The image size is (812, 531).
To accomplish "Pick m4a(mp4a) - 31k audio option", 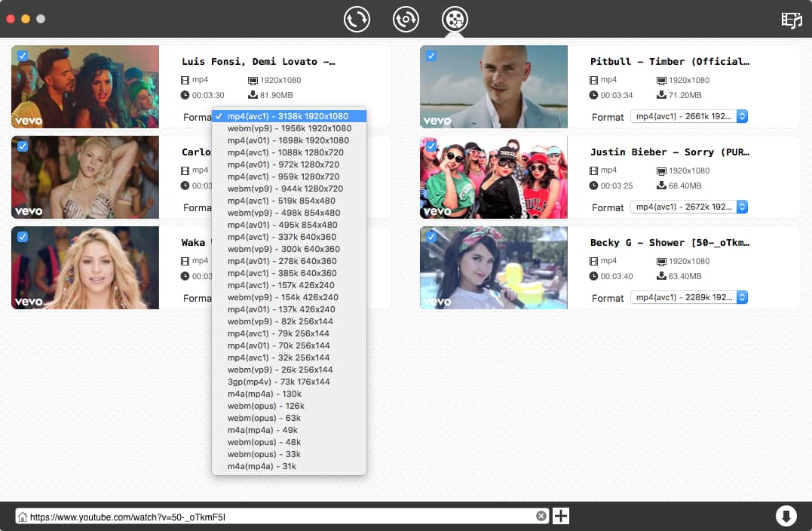I will [289, 466].
